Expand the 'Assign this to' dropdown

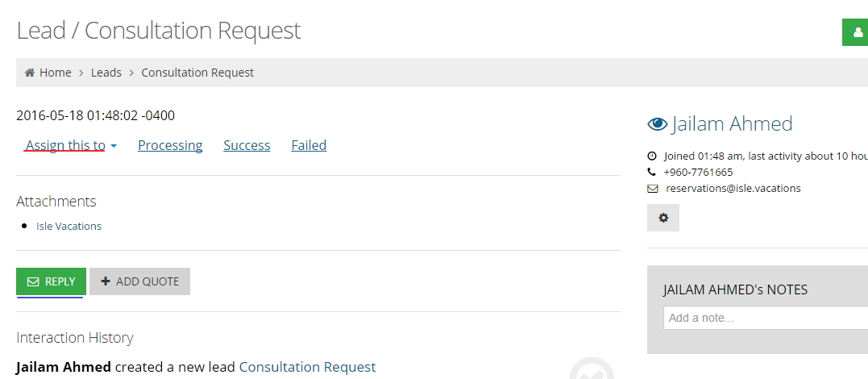tap(71, 146)
